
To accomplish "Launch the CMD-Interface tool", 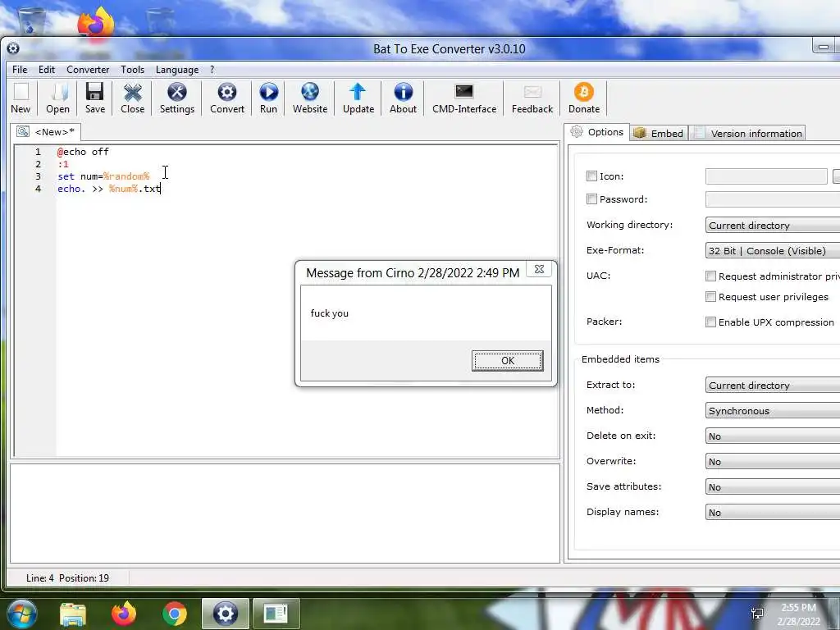I will pos(464,98).
